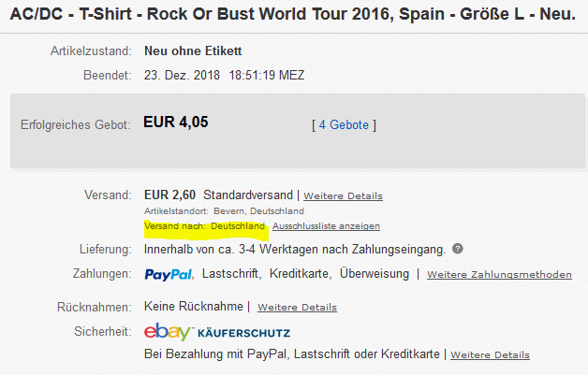
Task: Click the eBay Käuferschutz logo
Action: (217, 332)
